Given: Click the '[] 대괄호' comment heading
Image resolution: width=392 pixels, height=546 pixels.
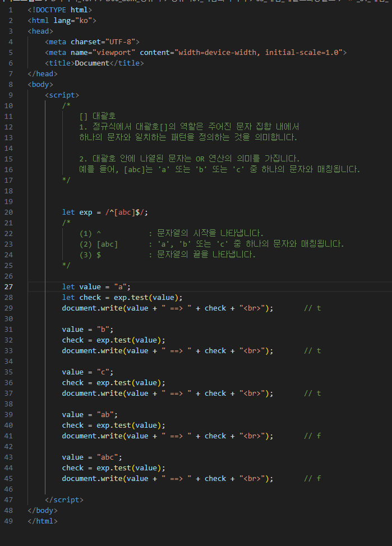Looking at the screenshot, I should coord(98,116).
